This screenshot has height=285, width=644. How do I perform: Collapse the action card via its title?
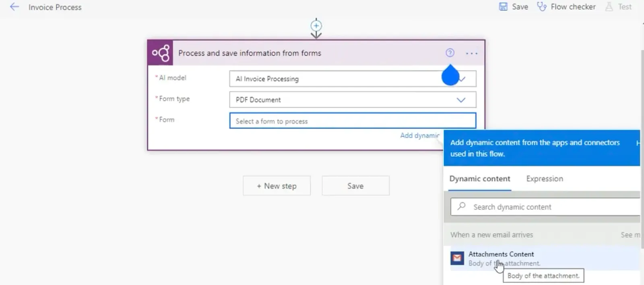coord(250,53)
